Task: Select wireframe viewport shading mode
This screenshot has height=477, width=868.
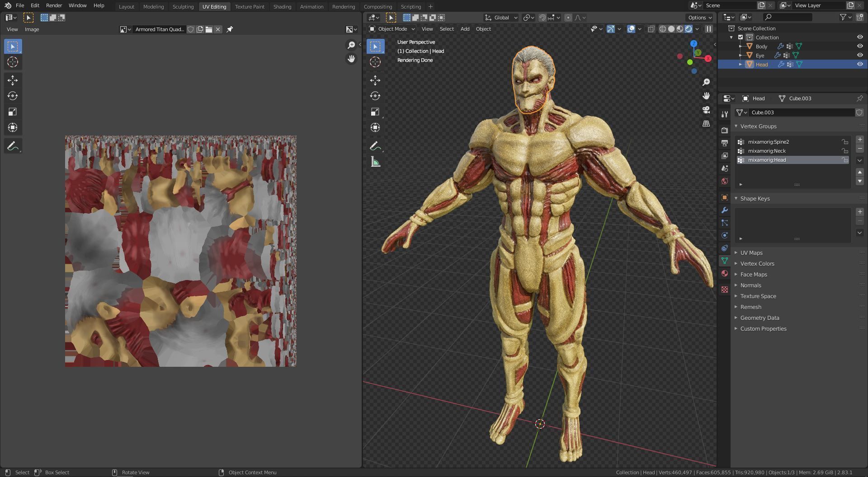Action: [x=663, y=29]
